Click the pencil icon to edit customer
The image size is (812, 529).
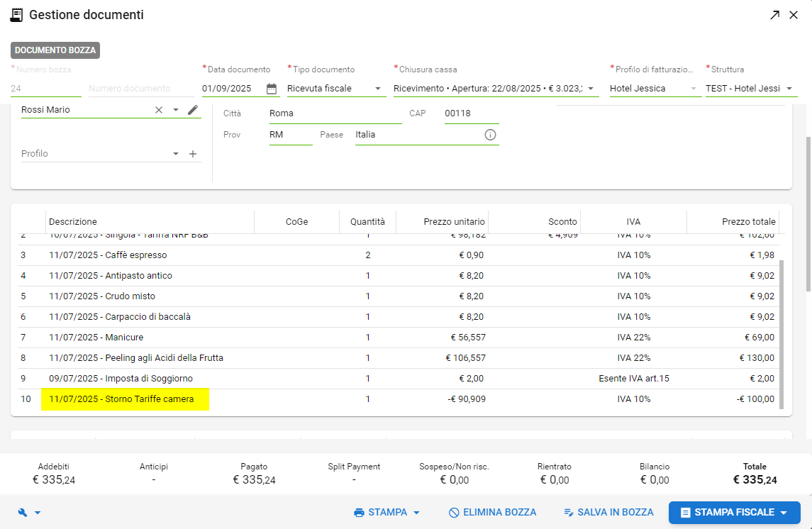[193, 110]
